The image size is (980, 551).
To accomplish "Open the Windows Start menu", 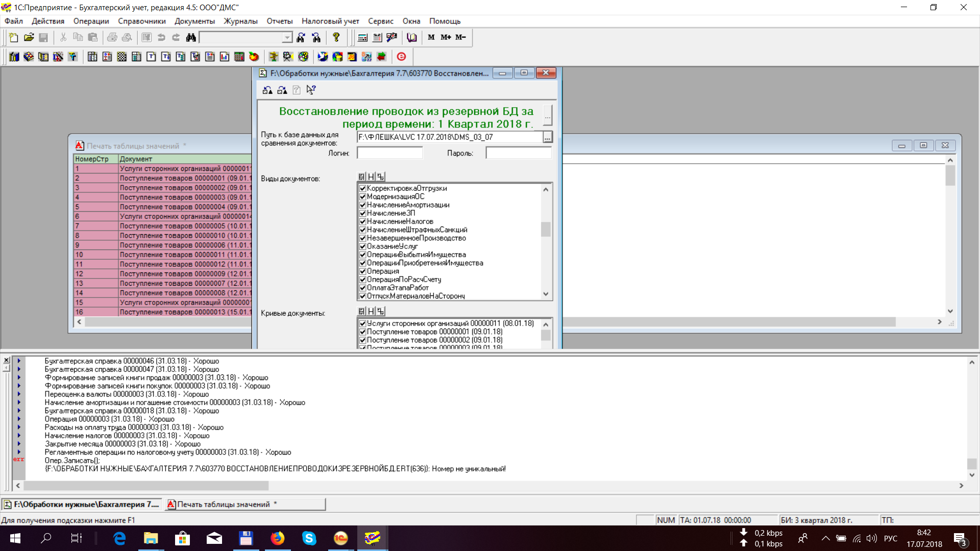I will pyautogui.click(x=15, y=538).
